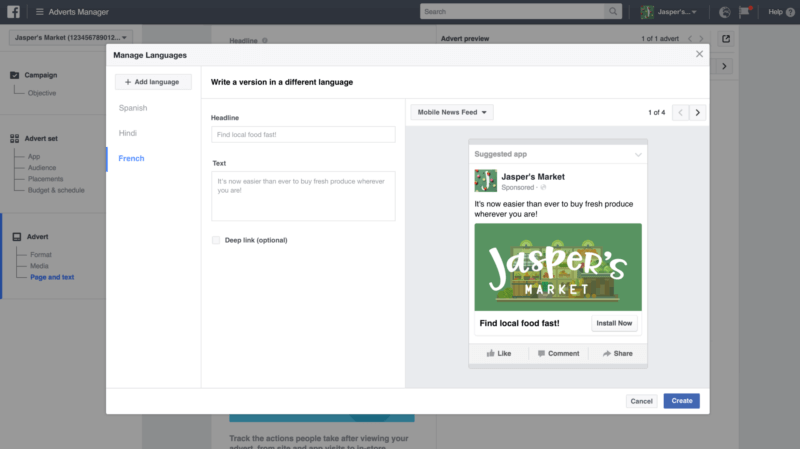
Task: Select the Hindi language tab
Action: (x=128, y=133)
